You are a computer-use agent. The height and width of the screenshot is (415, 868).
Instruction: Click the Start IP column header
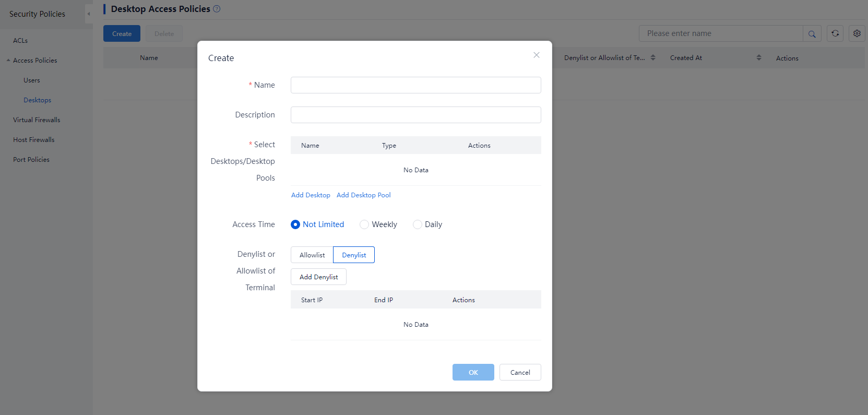(312, 300)
